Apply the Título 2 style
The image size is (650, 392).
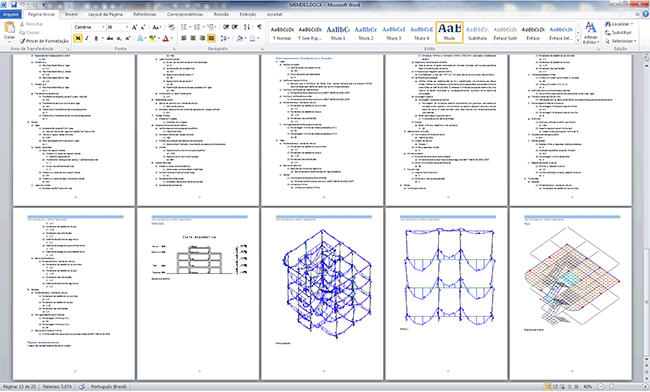pyautogui.click(x=366, y=33)
